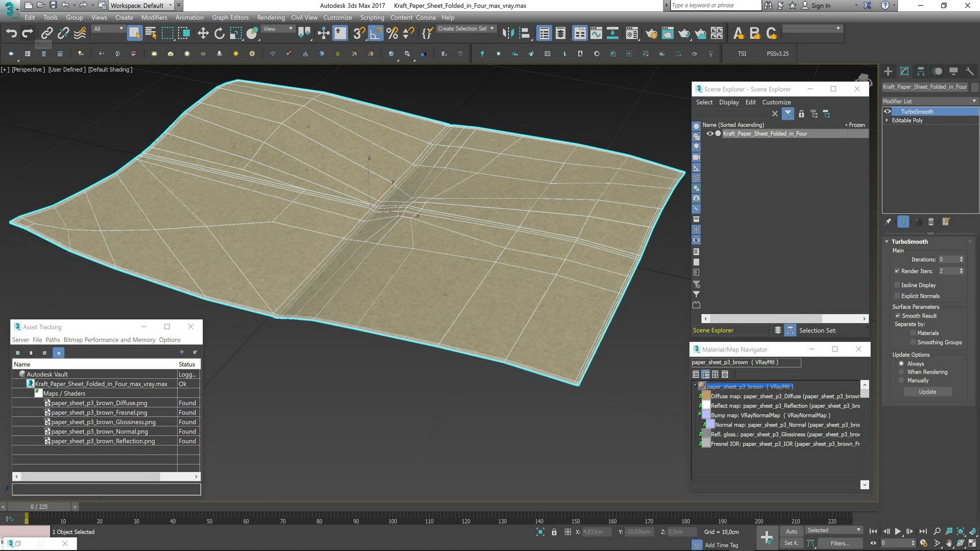Click the Update button
This screenshot has width=980, height=551.
(927, 392)
